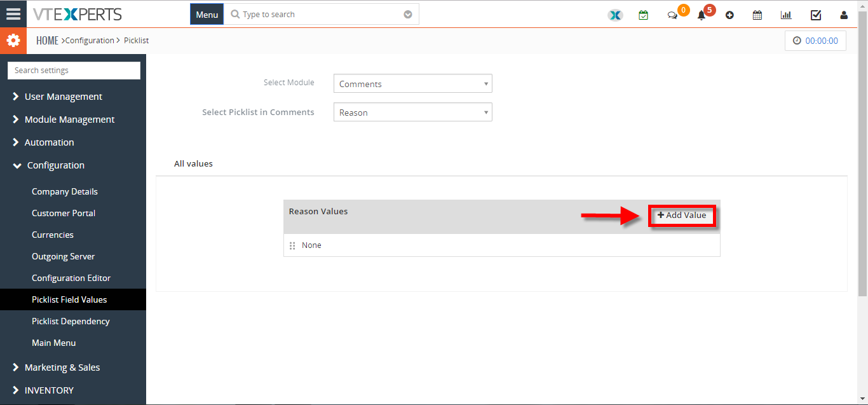The height and width of the screenshot is (405, 868).
Task: Click the Configuration breadcrumb link
Action: (x=90, y=41)
